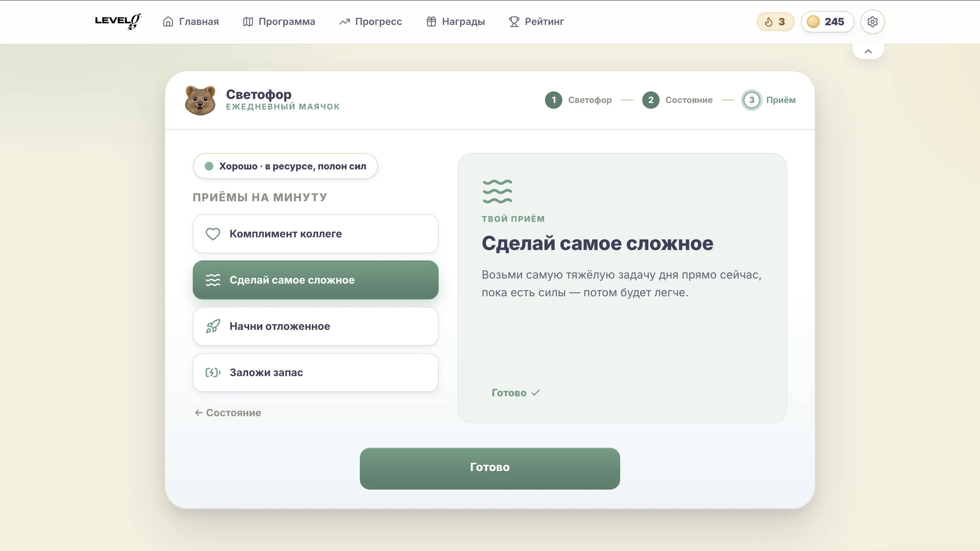Click the trophy icon next to Рейтинг

[x=514, y=22]
